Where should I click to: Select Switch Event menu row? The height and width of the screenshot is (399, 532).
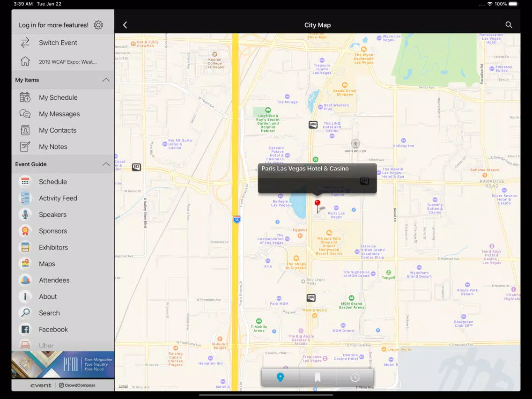pyautogui.click(x=63, y=43)
